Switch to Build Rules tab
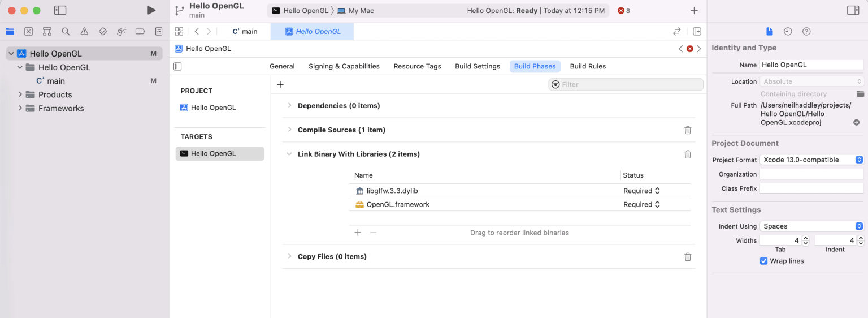This screenshot has width=868, height=318. tap(588, 66)
